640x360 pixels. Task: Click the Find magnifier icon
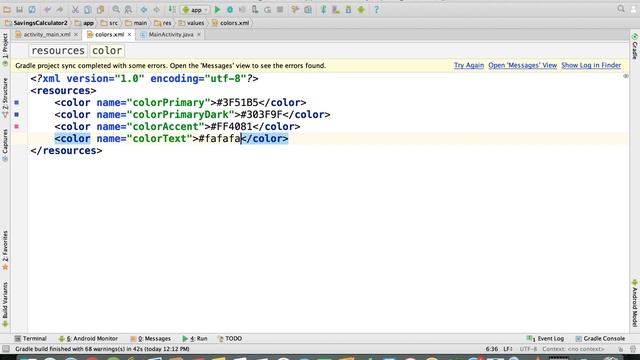[116, 9]
